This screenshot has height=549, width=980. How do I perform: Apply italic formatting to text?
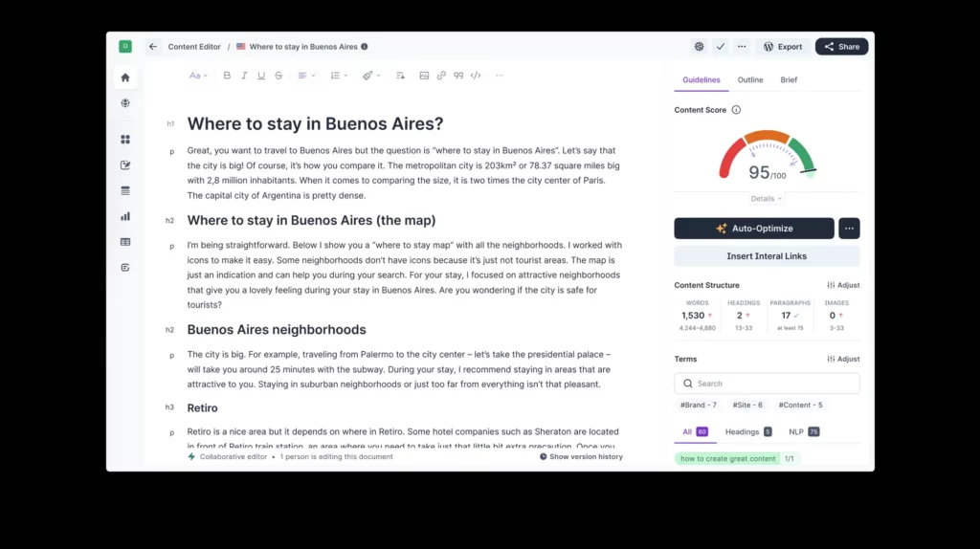coord(244,76)
